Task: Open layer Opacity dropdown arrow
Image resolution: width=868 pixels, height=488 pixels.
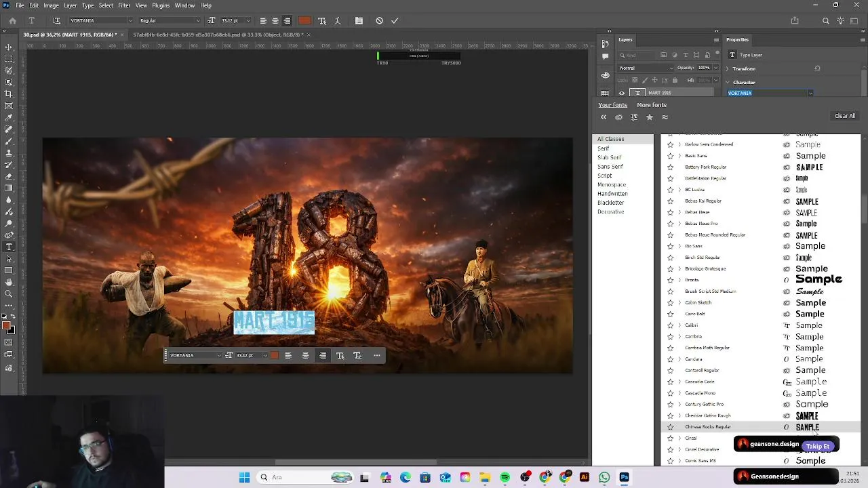Action: 716,68
